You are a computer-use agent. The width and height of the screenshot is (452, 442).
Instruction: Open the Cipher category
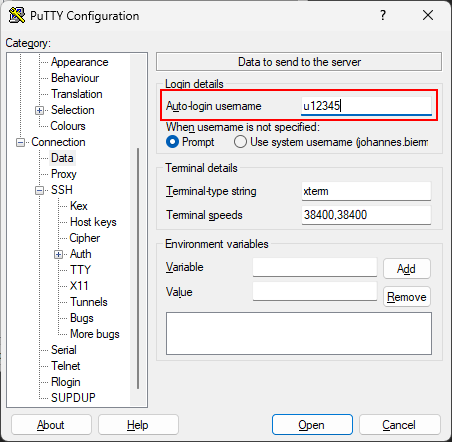(x=85, y=238)
